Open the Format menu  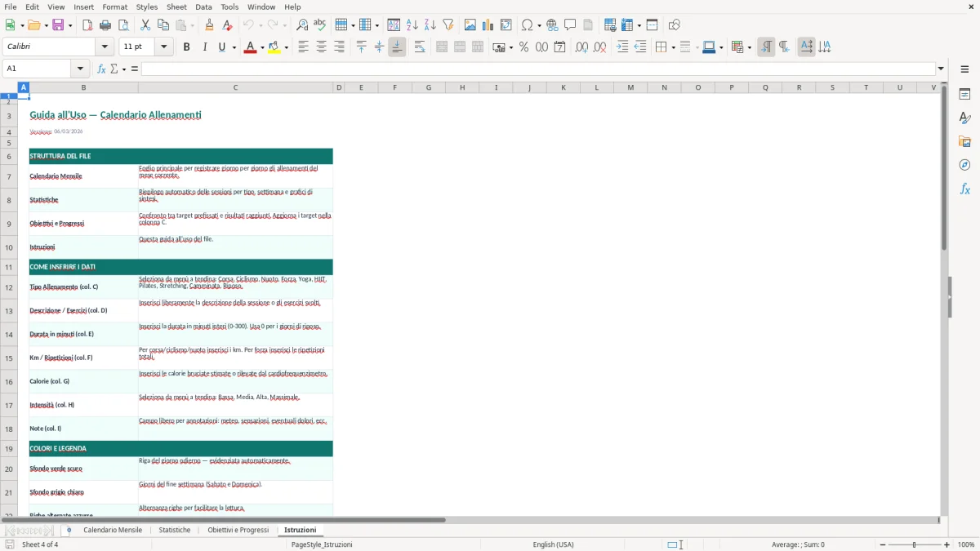click(x=115, y=7)
